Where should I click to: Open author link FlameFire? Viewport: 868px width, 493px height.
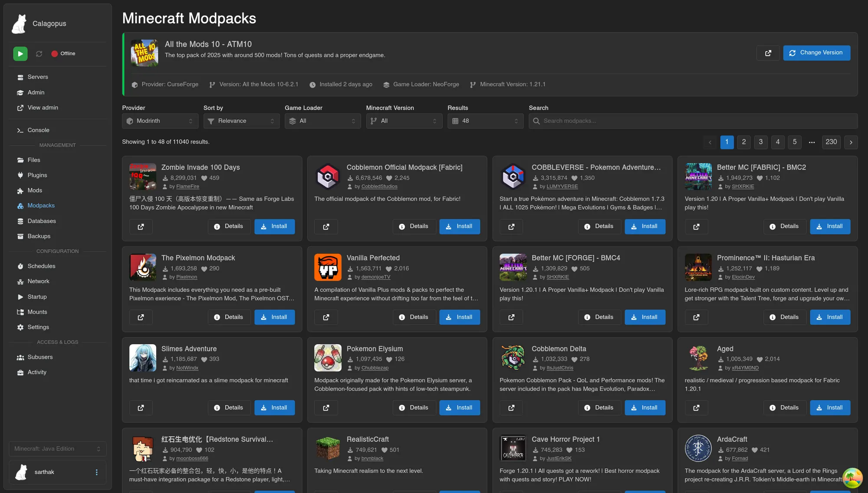pos(187,187)
